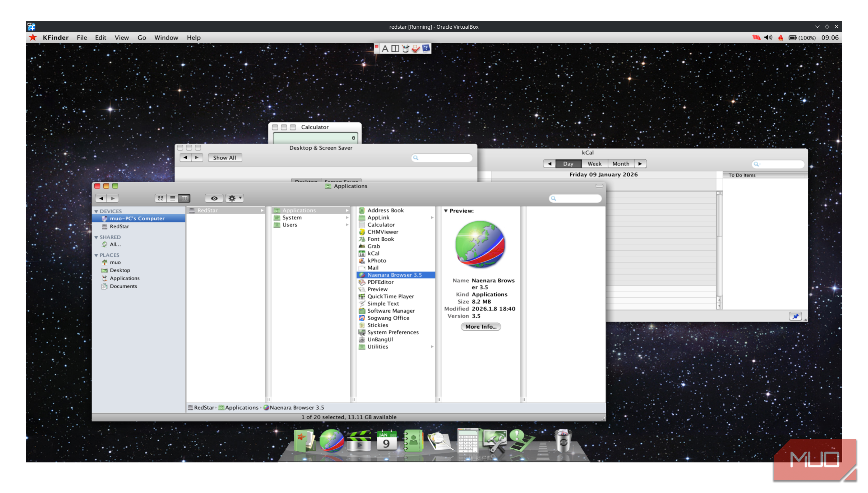868x493 pixels.
Task: Open the View menu
Action: pyautogui.click(x=121, y=38)
